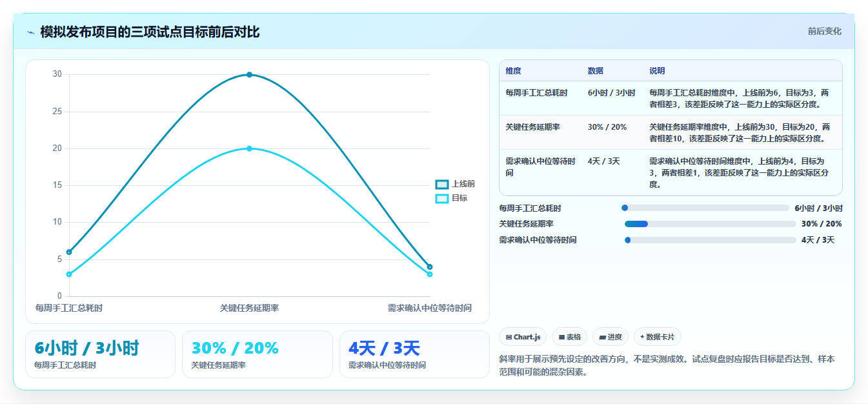Image resolution: width=868 pixels, height=404 pixels.
Task: Toggle the 上线前 legend color box
Action: (x=442, y=185)
